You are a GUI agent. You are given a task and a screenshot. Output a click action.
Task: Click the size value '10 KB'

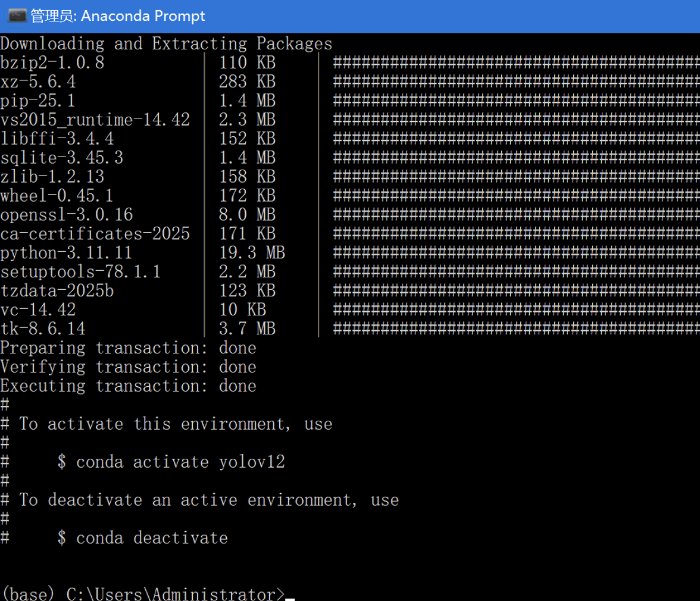pyautogui.click(x=242, y=309)
